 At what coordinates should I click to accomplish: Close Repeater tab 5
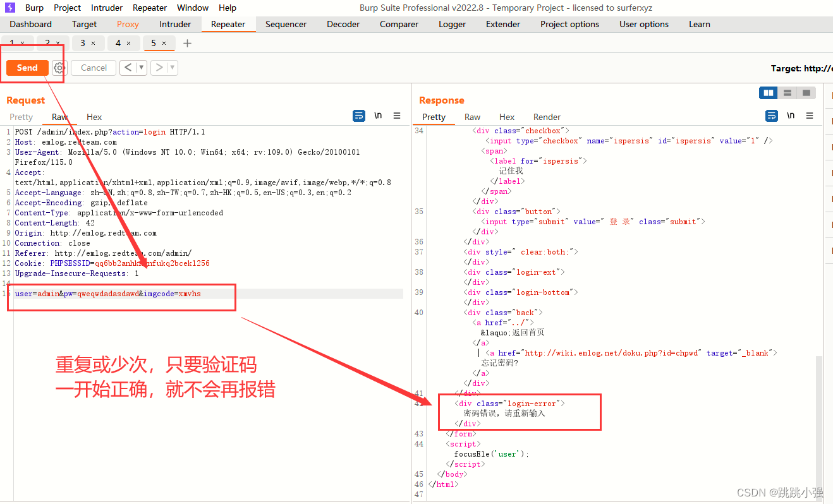pyautogui.click(x=164, y=43)
